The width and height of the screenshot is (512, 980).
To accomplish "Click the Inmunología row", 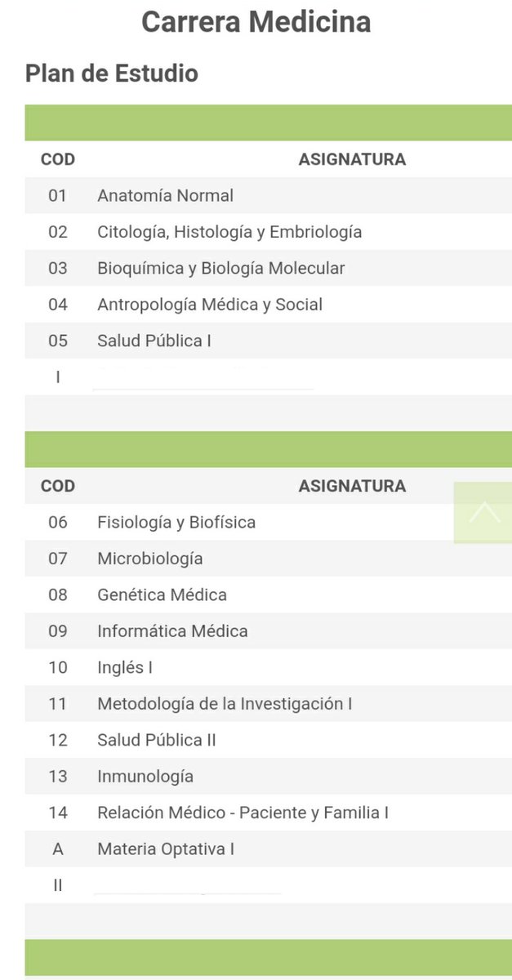I will click(x=268, y=776).
